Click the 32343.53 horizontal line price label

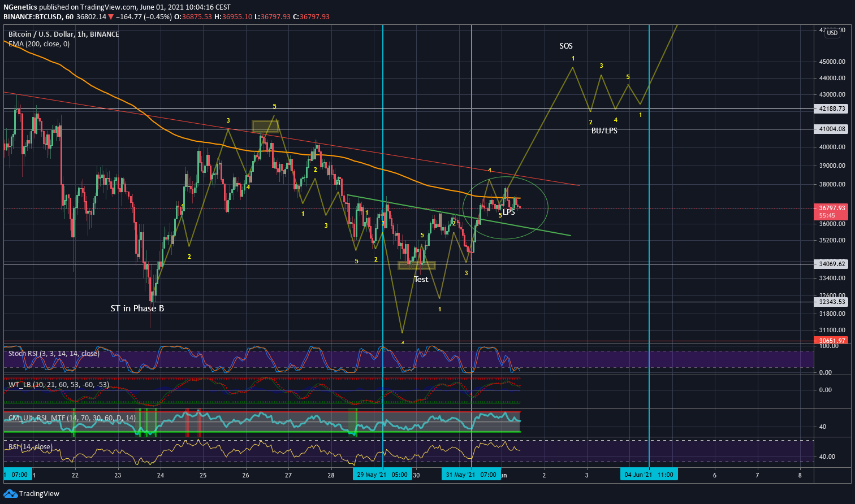(832, 302)
